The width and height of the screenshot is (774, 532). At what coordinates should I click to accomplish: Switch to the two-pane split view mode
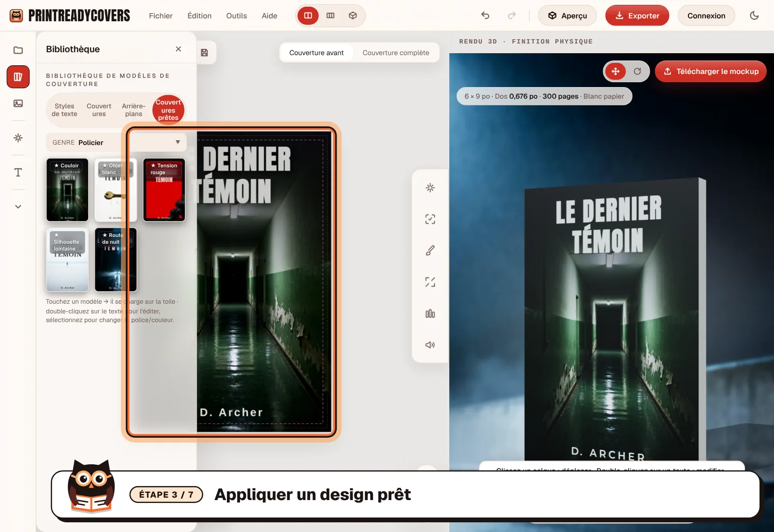(308, 15)
